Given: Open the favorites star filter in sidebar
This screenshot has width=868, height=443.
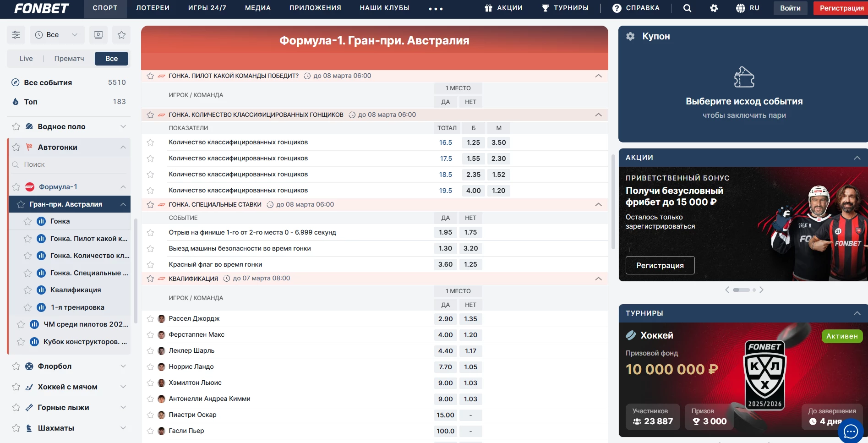Looking at the screenshot, I should (x=121, y=35).
